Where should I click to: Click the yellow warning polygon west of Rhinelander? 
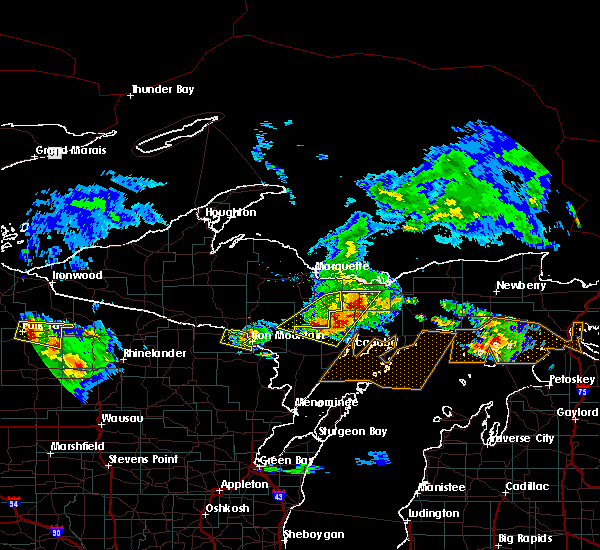click(x=46, y=333)
